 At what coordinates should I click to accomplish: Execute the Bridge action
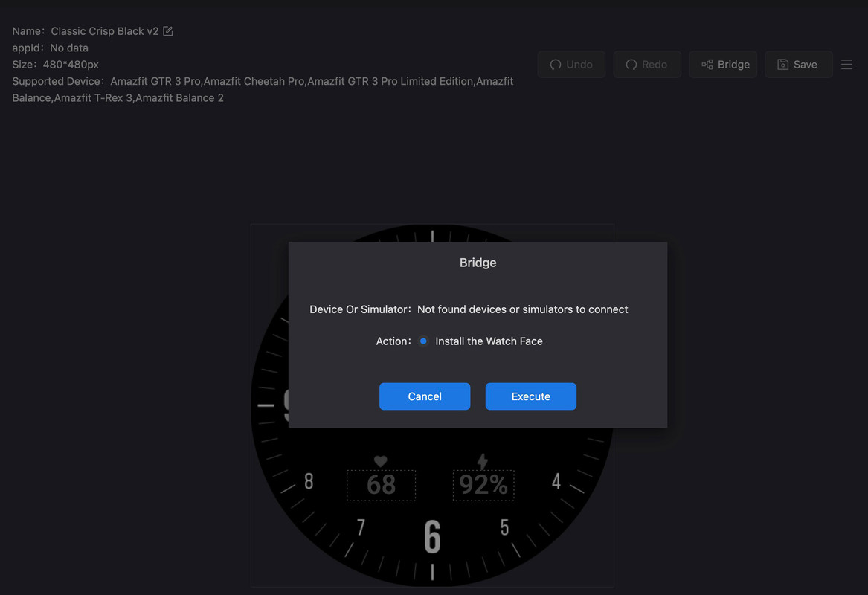[530, 396]
